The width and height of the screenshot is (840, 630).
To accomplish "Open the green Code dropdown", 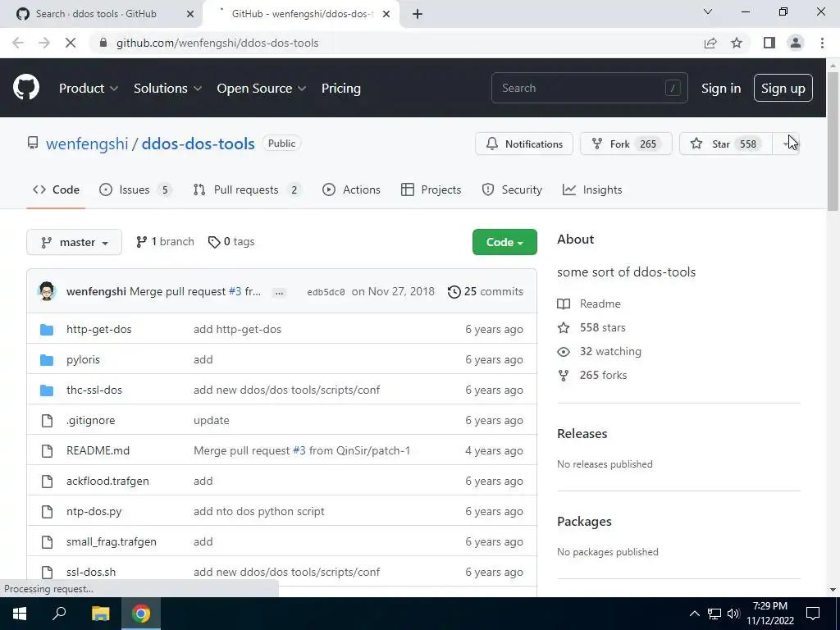I will [504, 242].
